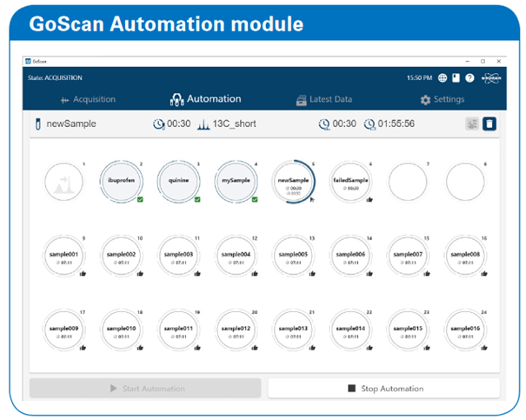Viewport: 526px width, 420px height.
Task: Select sample003 position
Action: [178, 256]
